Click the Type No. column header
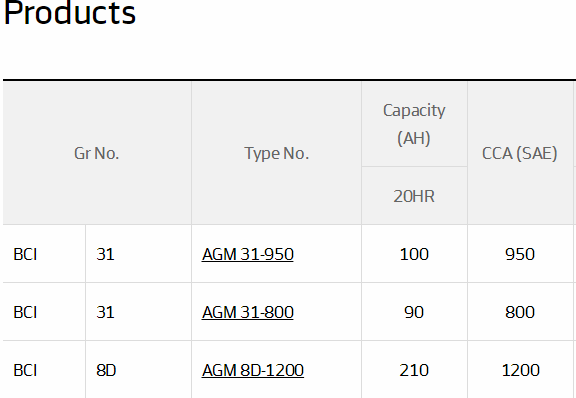This screenshot has width=576, height=398. coord(276,153)
